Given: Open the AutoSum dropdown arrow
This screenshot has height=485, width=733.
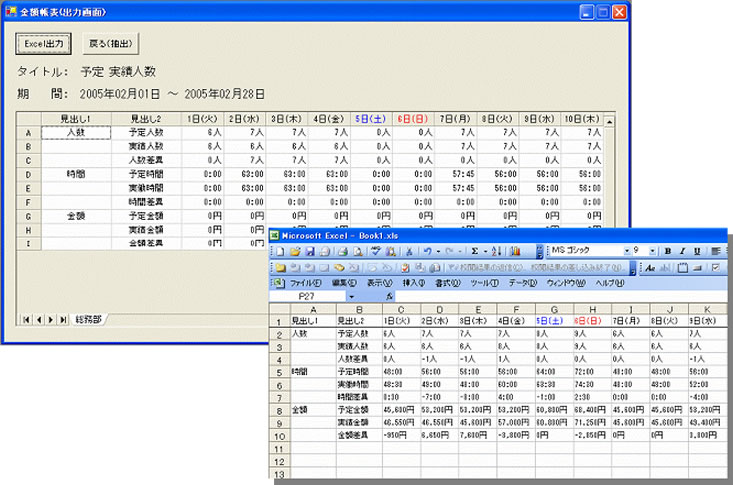Looking at the screenshot, I should tap(485, 251).
